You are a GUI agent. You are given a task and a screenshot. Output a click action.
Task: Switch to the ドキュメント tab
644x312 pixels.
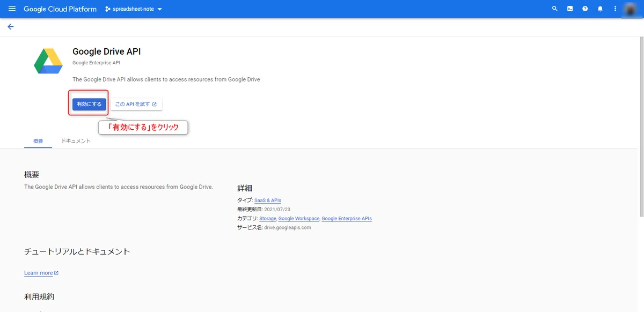click(x=76, y=141)
